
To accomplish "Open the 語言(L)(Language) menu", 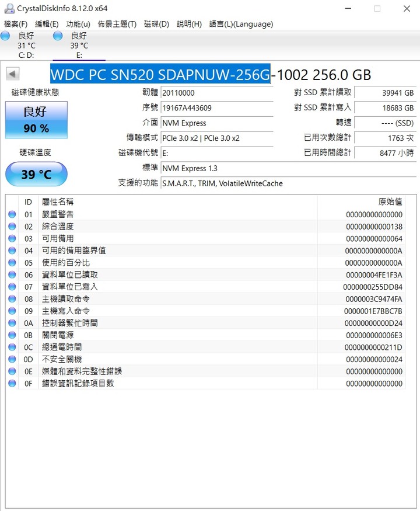I will click(241, 24).
